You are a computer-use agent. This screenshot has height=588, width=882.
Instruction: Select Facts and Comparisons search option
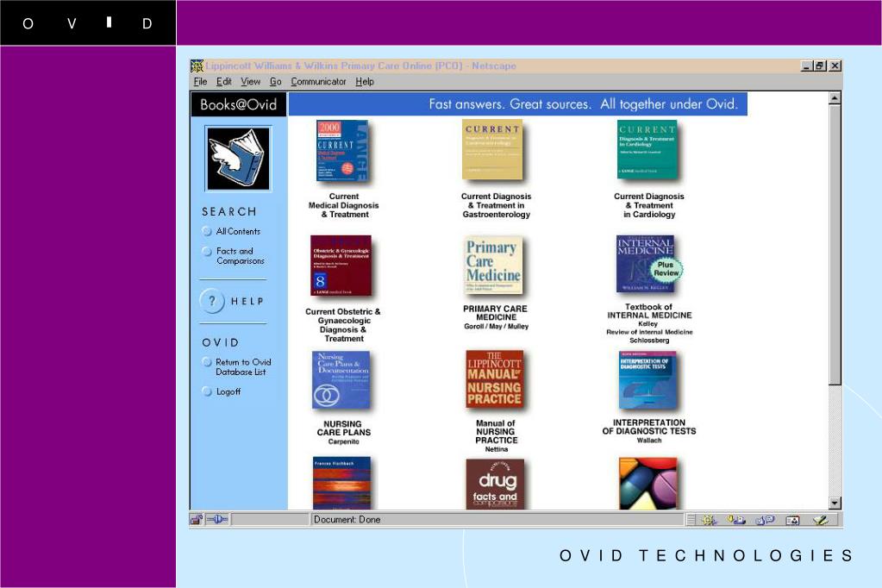click(x=234, y=256)
